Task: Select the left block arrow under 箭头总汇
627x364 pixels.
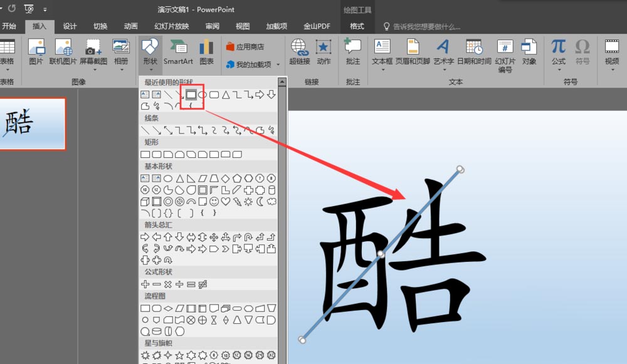Action: click(x=156, y=237)
